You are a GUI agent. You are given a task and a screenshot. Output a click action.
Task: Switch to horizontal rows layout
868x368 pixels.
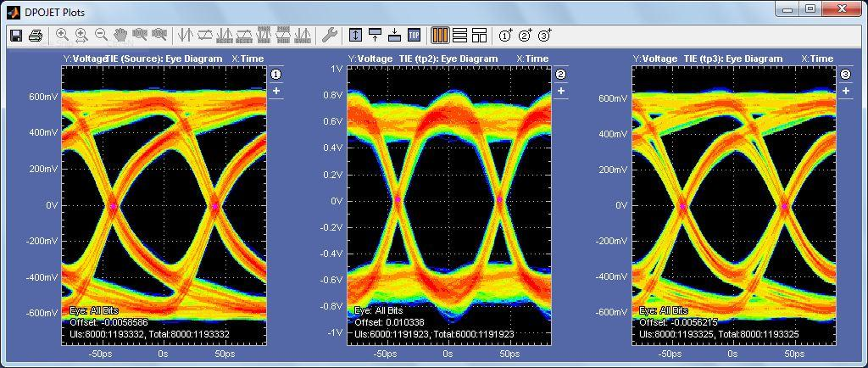point(459,35)
